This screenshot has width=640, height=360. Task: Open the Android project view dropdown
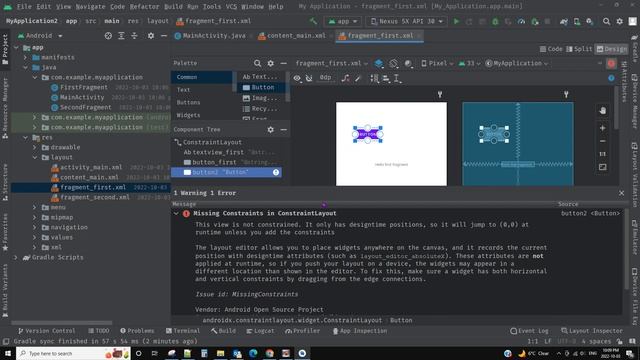[x=40, y=36]
